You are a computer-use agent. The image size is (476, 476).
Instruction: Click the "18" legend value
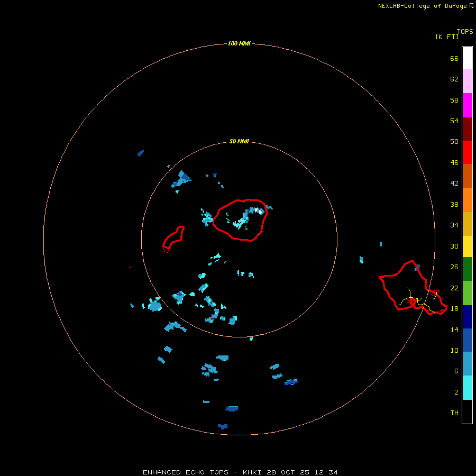point(454,308)
